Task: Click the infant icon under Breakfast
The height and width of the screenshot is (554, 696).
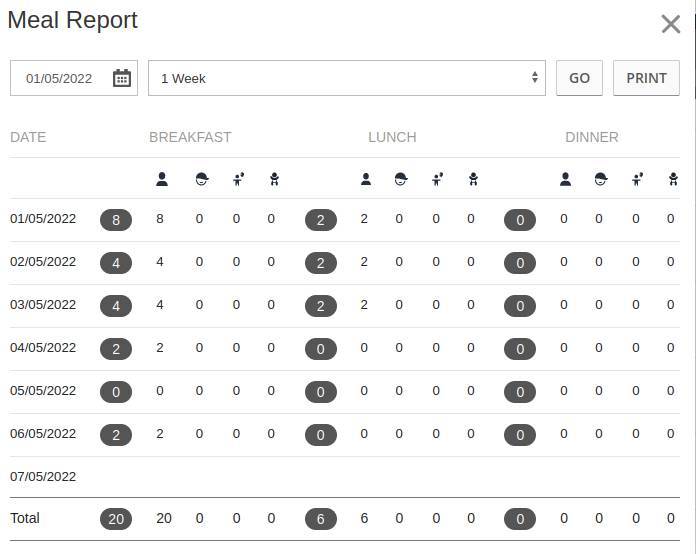Action: point(274,179)
